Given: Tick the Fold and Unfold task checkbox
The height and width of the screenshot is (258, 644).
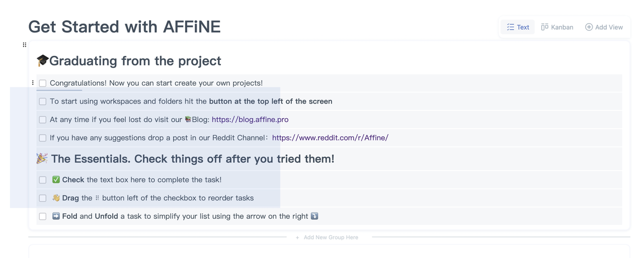Looking at the screenshot, I should pyautogui.click(x=43, y=216).
